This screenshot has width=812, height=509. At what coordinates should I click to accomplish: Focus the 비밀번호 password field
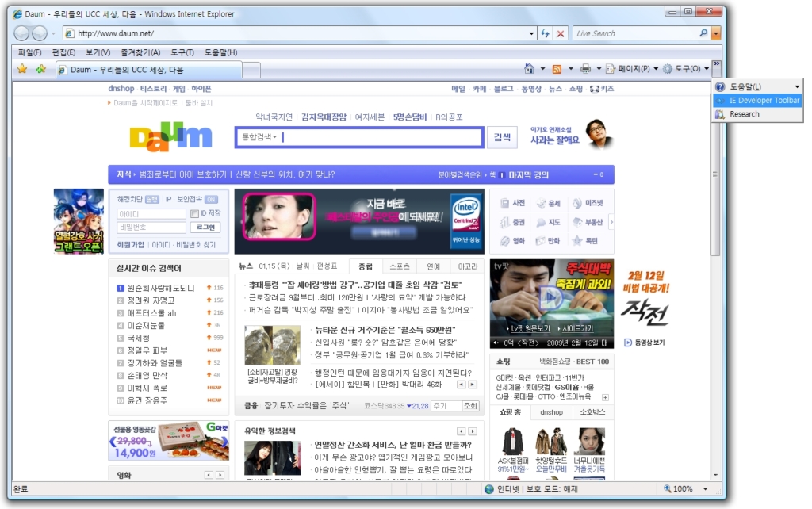(151, 228)
